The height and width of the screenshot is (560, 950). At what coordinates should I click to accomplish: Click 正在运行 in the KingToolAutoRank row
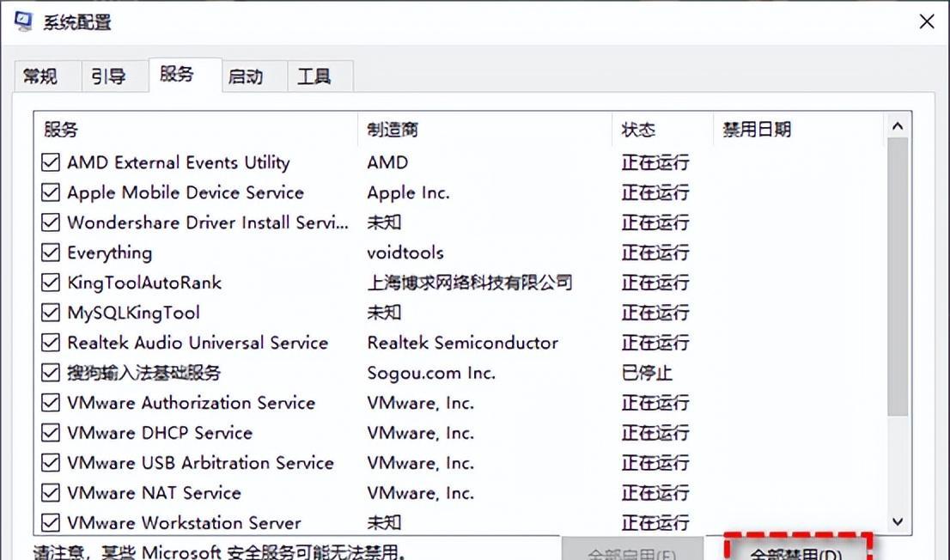(655, 283)
